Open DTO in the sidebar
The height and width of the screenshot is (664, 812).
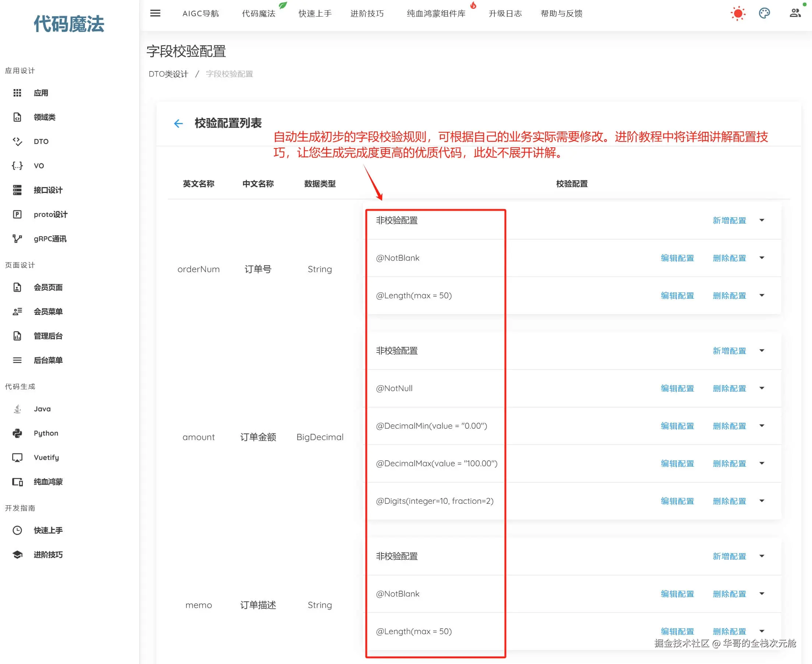pos(41,141)
